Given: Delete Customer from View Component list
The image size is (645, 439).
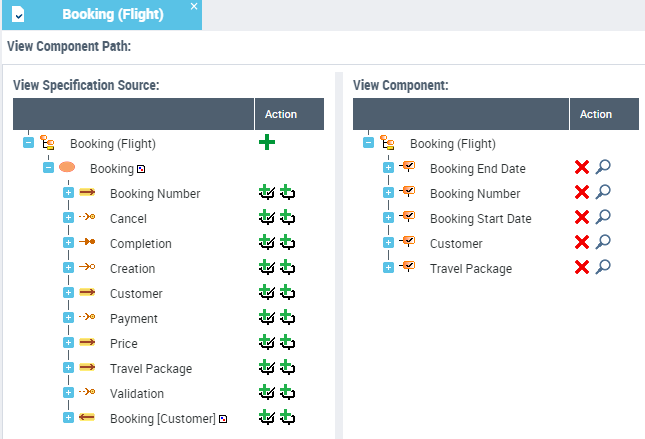Looking at the screenshot, I should [x=582, y=243].
